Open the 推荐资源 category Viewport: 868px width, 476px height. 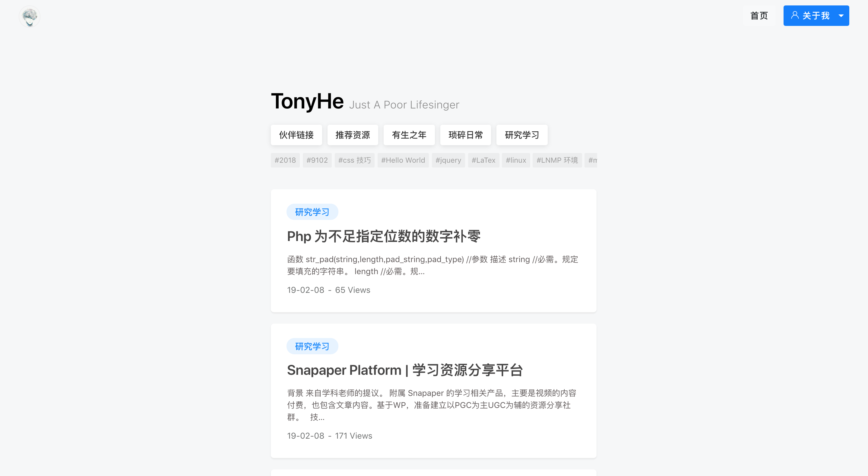point(353,135)
